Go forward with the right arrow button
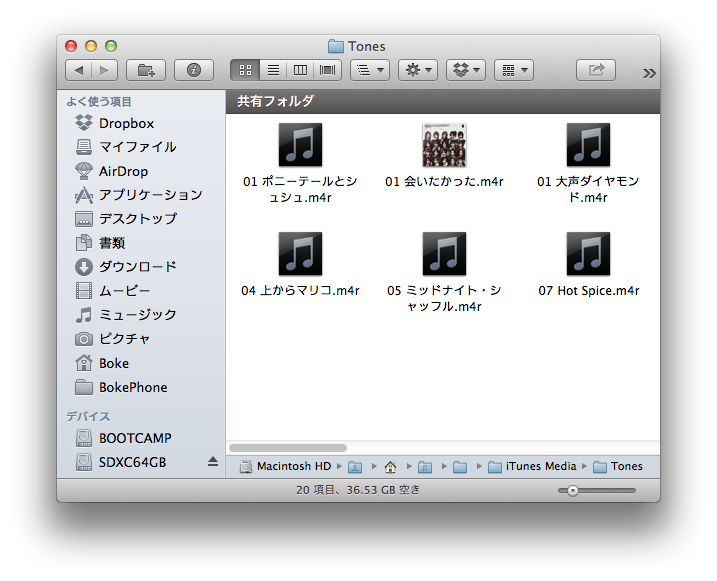The image size is (717, 581). (105, 70)
